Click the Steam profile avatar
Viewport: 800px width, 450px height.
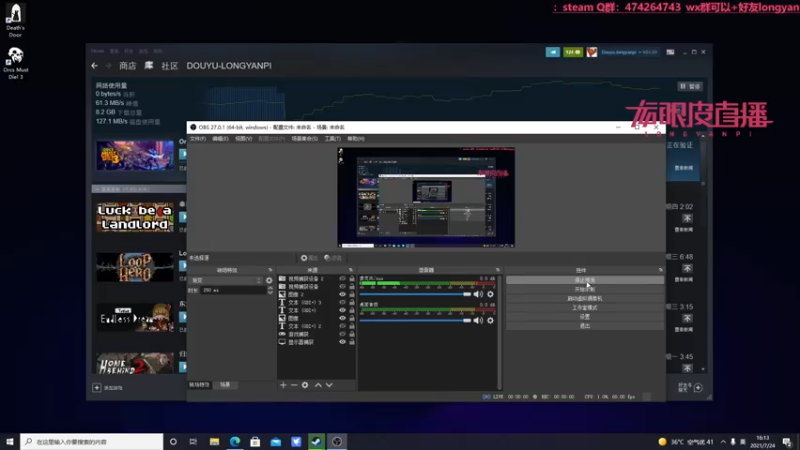(591, 52)
